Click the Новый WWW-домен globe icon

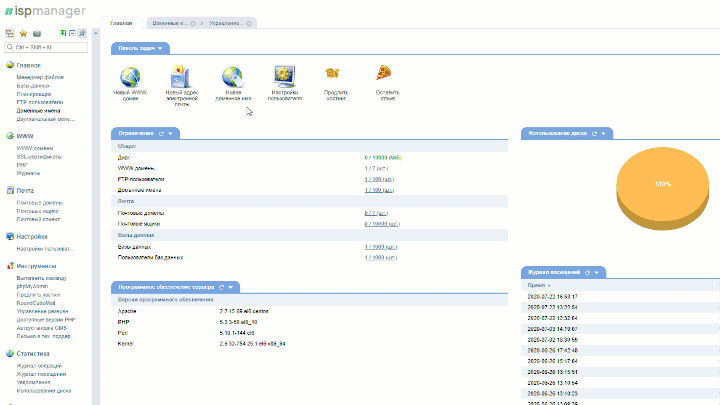(x=130, y=77)
